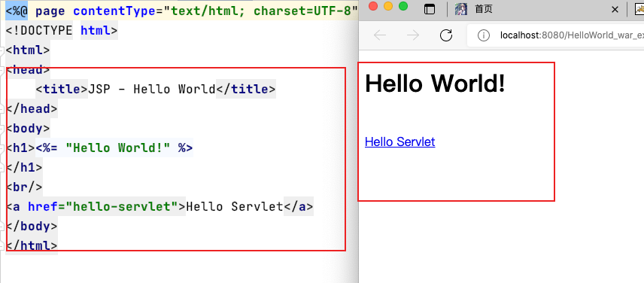Click the closing </head> tag line

coord(32,109)
